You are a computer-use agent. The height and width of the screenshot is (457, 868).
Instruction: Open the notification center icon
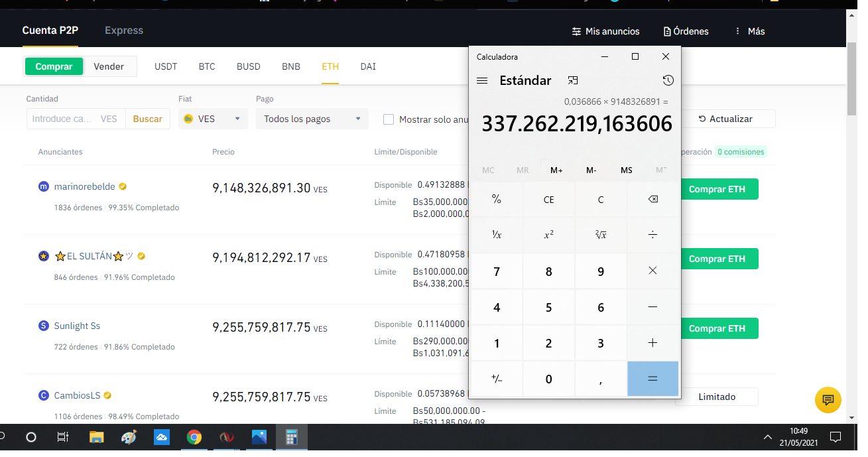click(836, 436)
